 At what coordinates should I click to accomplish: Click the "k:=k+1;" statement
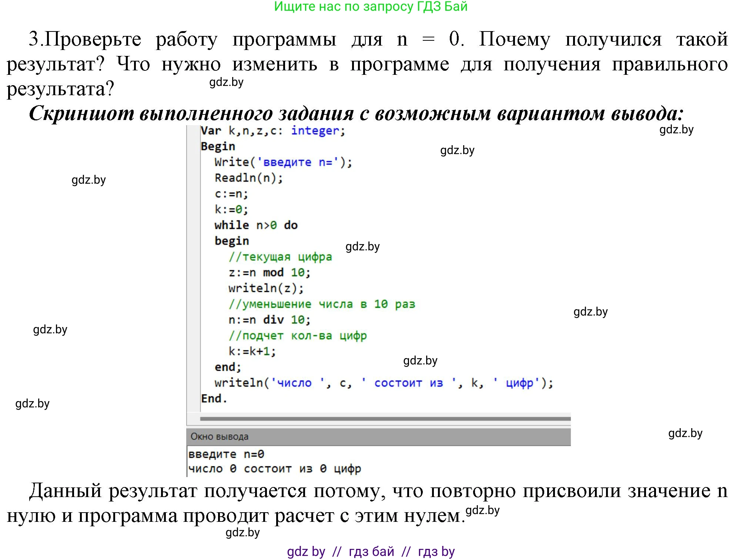(252, 351)
